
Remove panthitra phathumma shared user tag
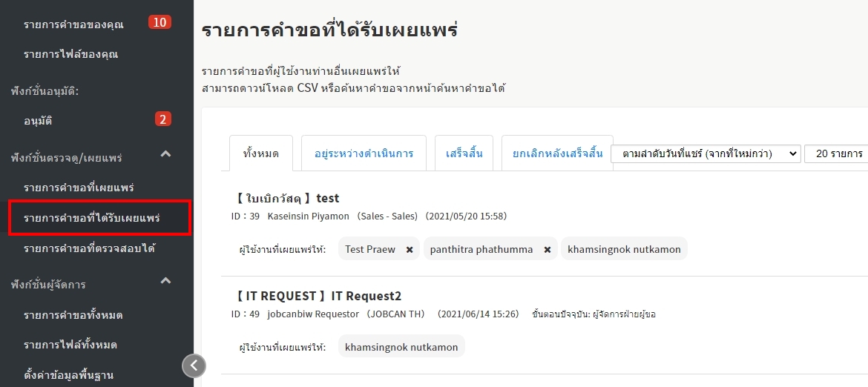(x=547, y=250)
